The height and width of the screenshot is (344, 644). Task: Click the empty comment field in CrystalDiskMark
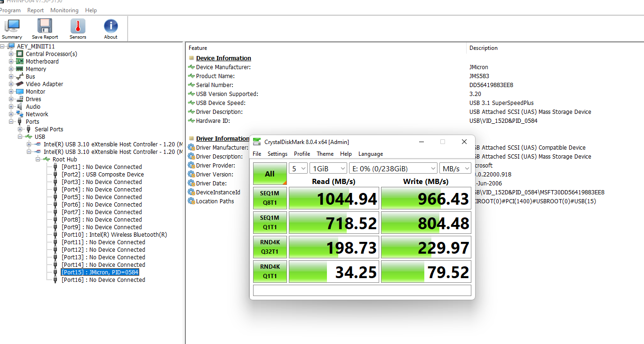tap(362, 290)
